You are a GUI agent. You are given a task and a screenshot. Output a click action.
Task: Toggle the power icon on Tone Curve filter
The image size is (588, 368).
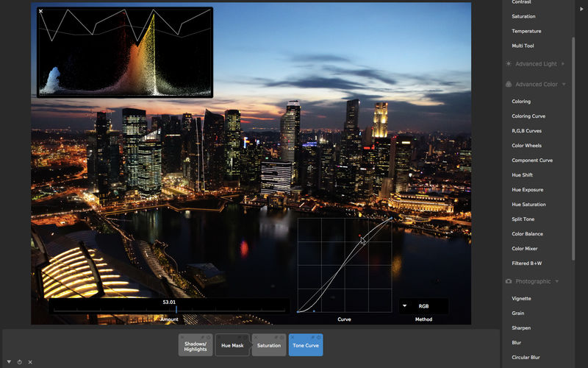click(x=319, y=337)
